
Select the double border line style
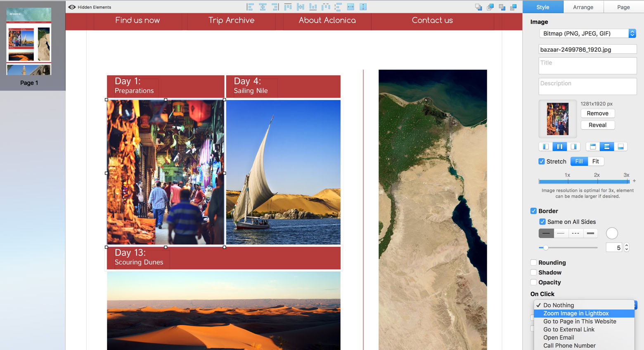pos(590,233)
